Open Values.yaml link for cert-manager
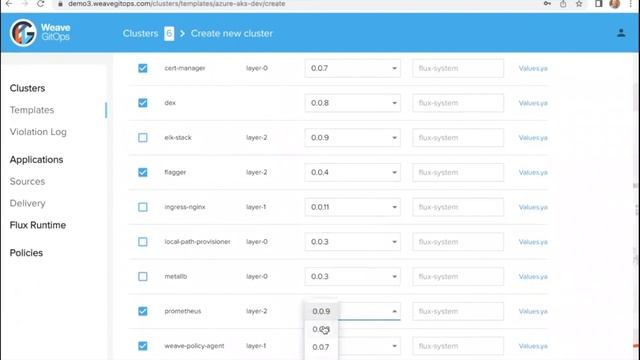The image size is (640, 360). click(x=533, y=68)
